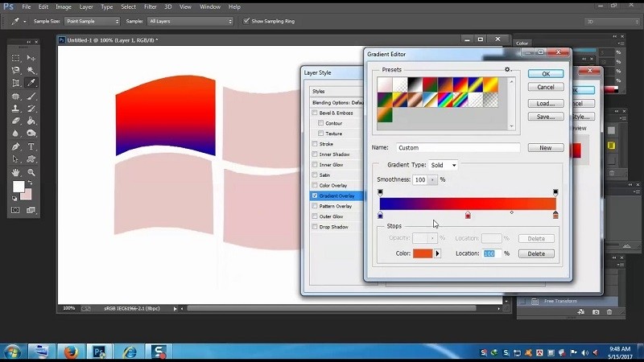This screenshot has width=644, height=362.
Task: Enable the Inner Shadow checkbox
Action: click(315, 154)
